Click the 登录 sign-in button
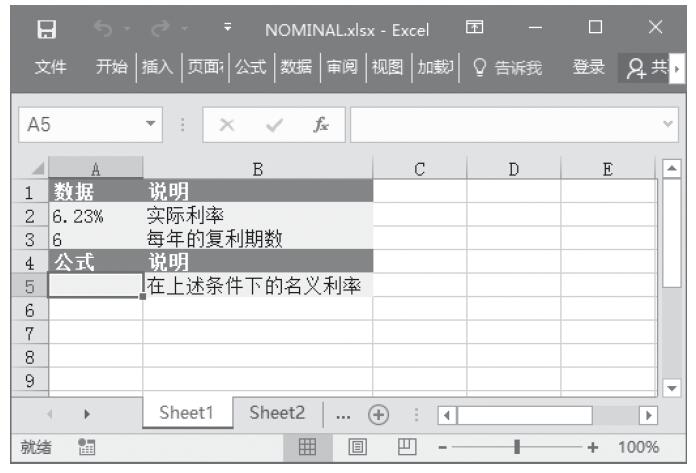 coord(588,67)
